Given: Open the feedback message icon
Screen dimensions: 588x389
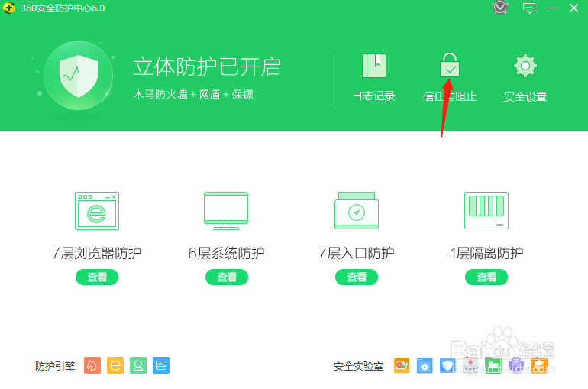Looking at the screenshot, I should (528, 8).
